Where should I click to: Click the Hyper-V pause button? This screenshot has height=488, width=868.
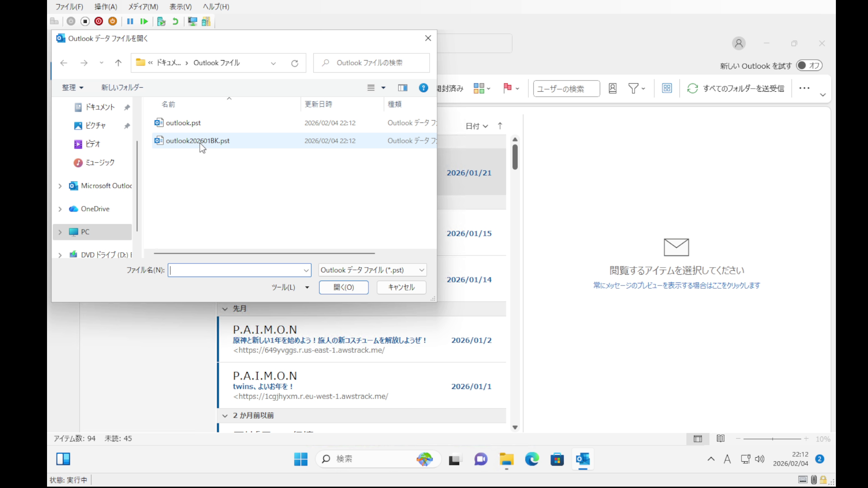coord(130,21)
